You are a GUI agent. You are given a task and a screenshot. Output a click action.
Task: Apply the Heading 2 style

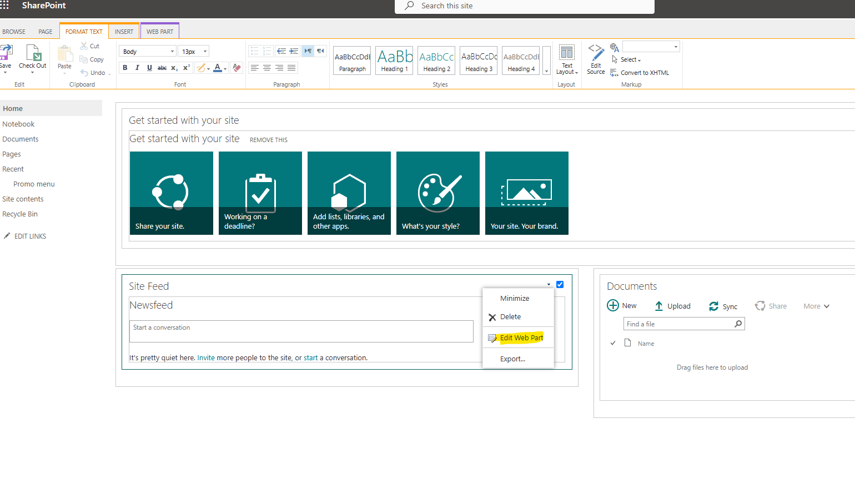coord(436,61)
